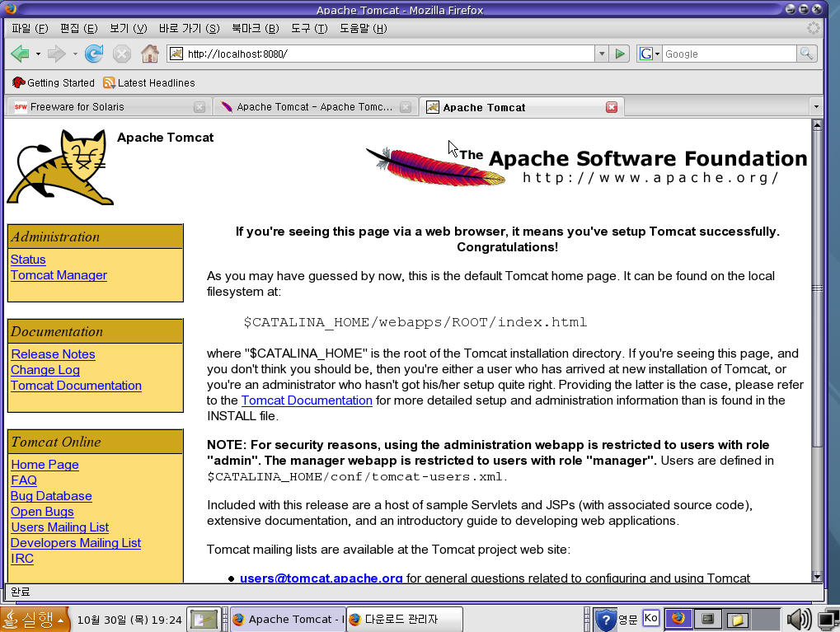Open the IRC link

(22, 559)
